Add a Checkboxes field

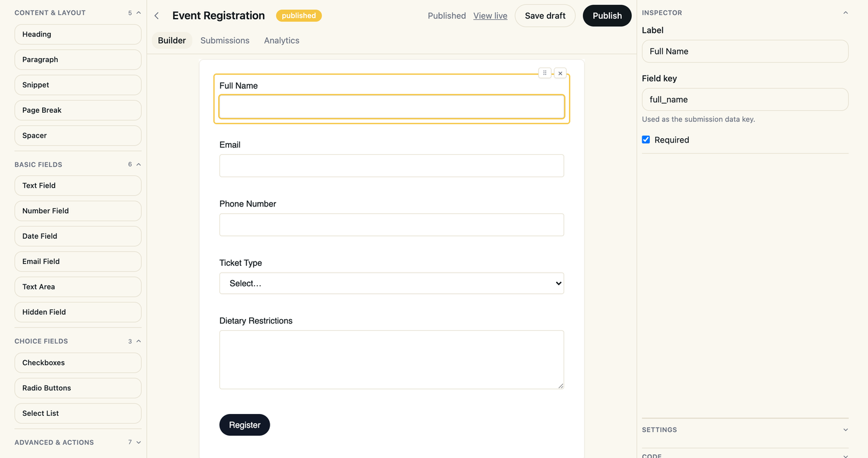(x=78, y=363)
